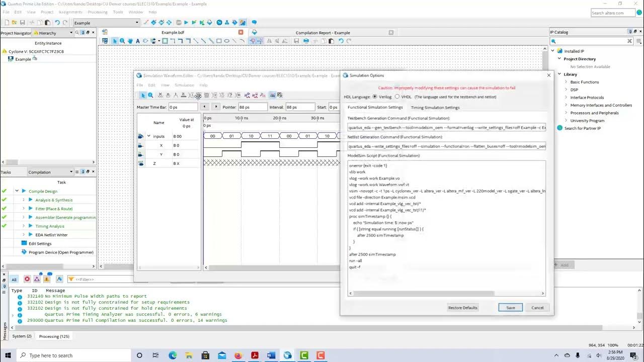This screenshot has width=644, height=362.
Task: Click the Save button in Simulation Options
Action: (510, 308)
